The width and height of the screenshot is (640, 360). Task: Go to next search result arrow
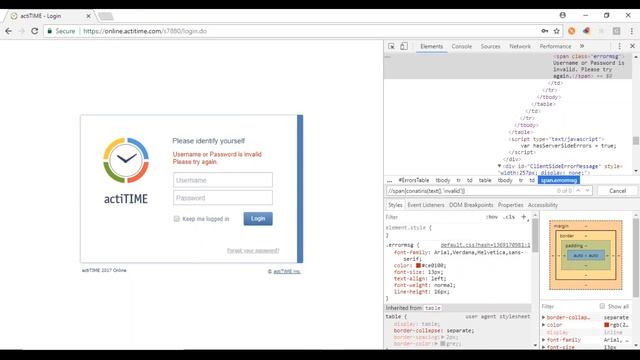click(x=587, y=191)
